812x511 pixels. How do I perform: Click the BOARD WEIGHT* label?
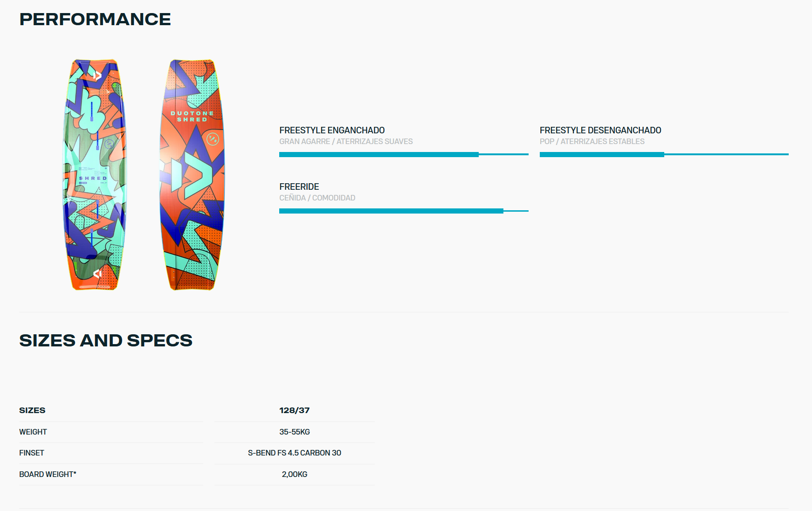click(x=48, y=474)
